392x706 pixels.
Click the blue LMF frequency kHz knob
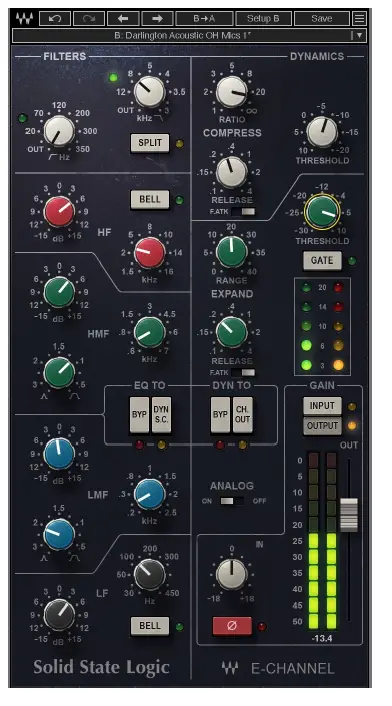click(149, 494)
